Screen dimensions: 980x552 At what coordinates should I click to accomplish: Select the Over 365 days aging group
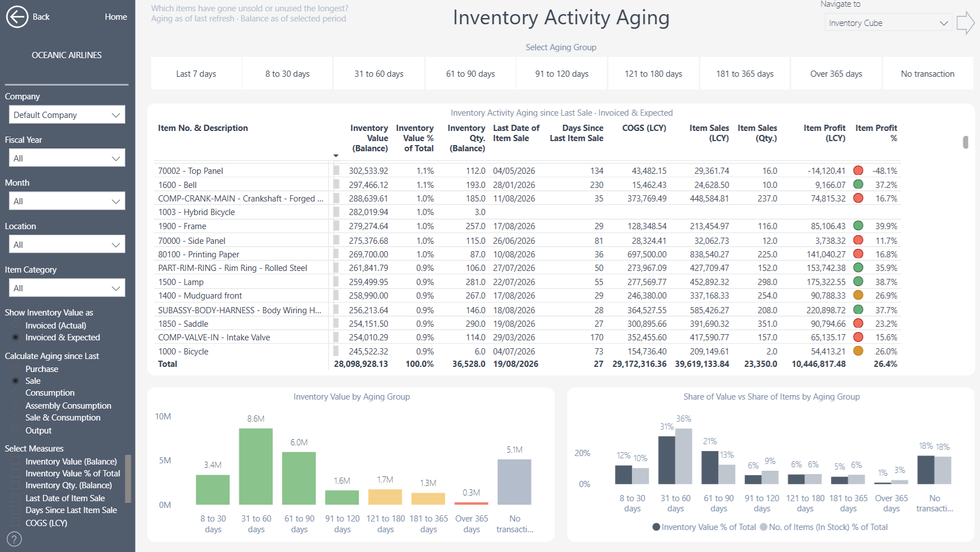[x=836, y=73]
